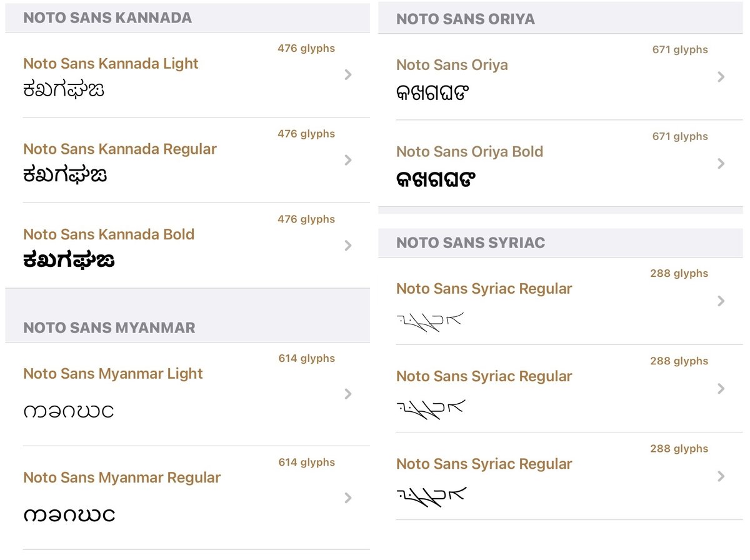
Task: Tap the 614 glyphs count for Myanmar Regular
Action: (x=307, y=462)
